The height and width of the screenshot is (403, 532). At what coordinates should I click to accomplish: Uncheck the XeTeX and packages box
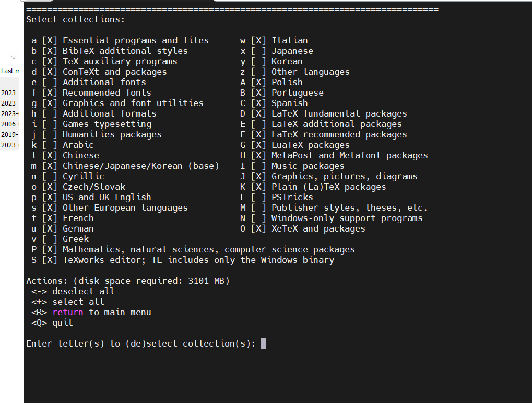pyautogui.click(x=258, y=229)
